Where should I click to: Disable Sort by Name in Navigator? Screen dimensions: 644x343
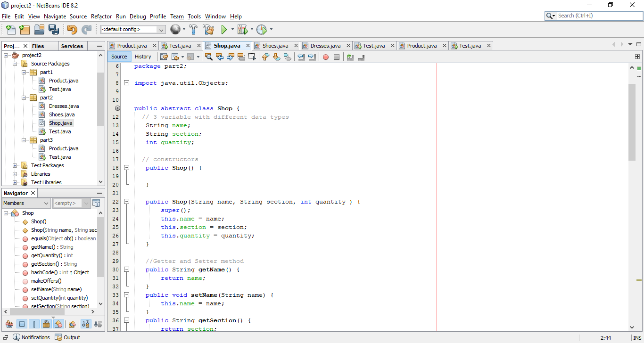[86, 324]
